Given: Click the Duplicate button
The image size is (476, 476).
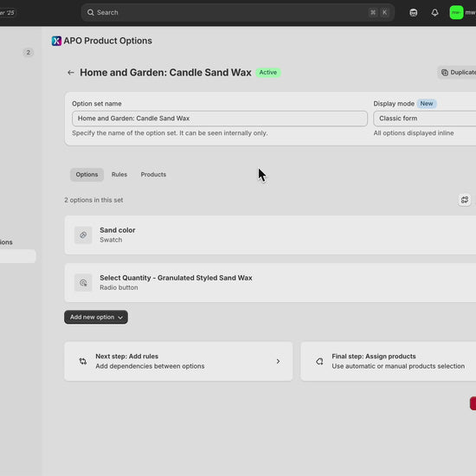Looking at the screenshot, I should [x=457, y=73].
